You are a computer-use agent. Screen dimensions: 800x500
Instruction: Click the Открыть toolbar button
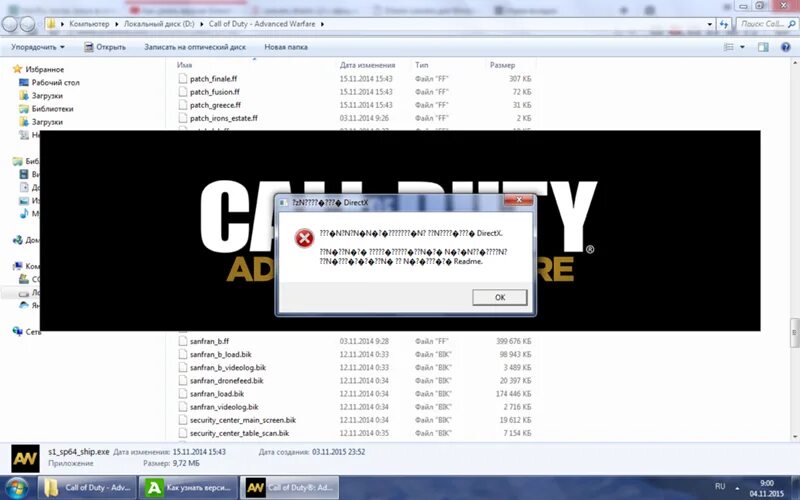point(105,47)
